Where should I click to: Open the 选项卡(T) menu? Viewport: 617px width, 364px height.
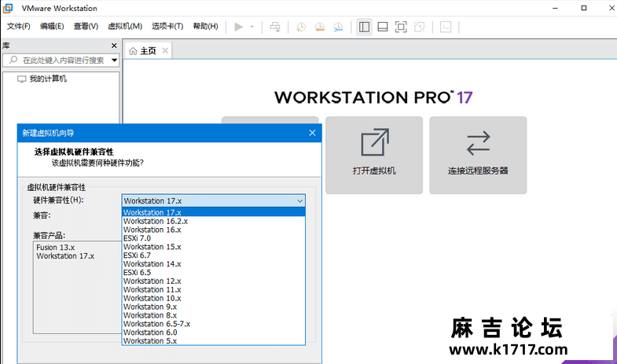(x=167, y=27)
